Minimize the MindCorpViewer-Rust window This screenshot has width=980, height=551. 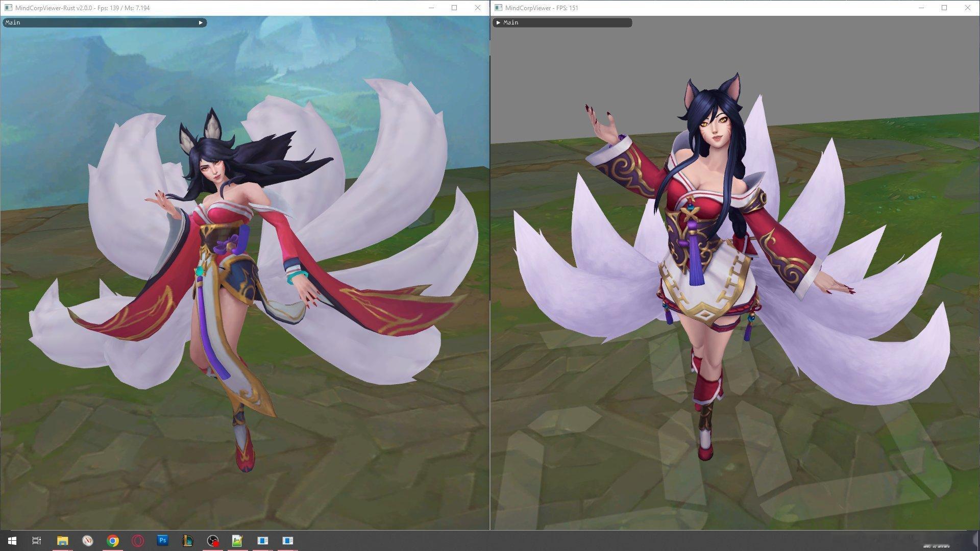pyautogui.click(x=431, y=8)
